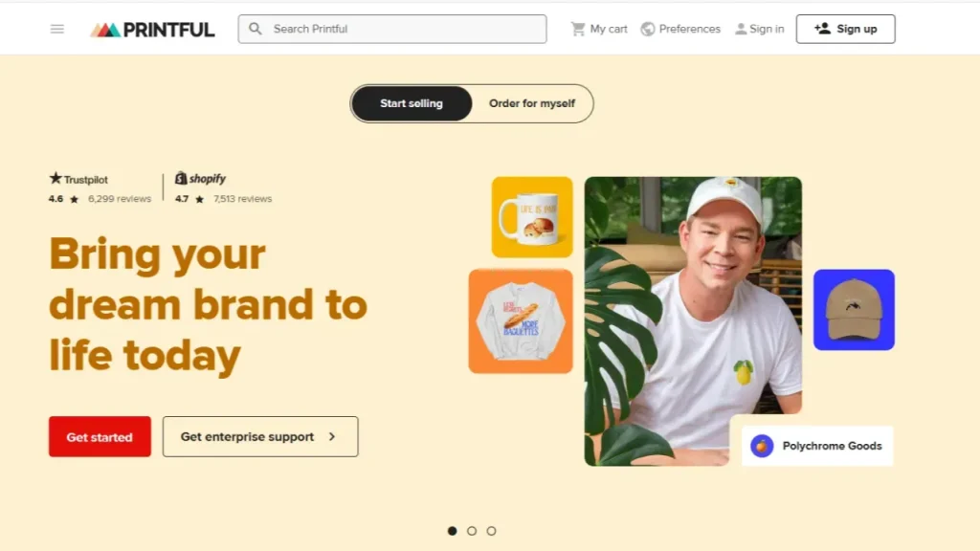The width and height of the screenshot is (980, 551).
Task: Click the baguette sweatshirt thumbnail
Action: point(521,321)
